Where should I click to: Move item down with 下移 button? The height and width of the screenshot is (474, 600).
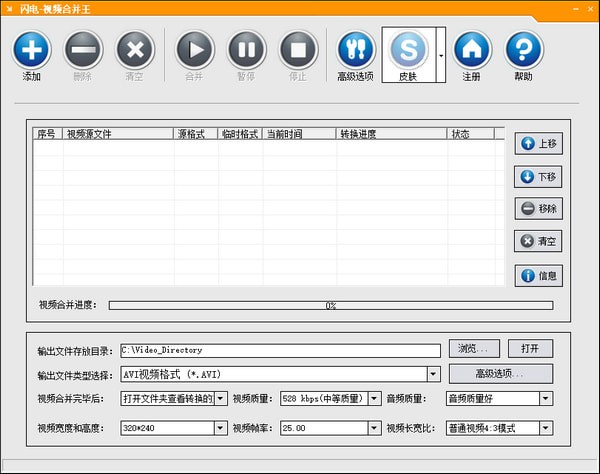tap(538, 177)
